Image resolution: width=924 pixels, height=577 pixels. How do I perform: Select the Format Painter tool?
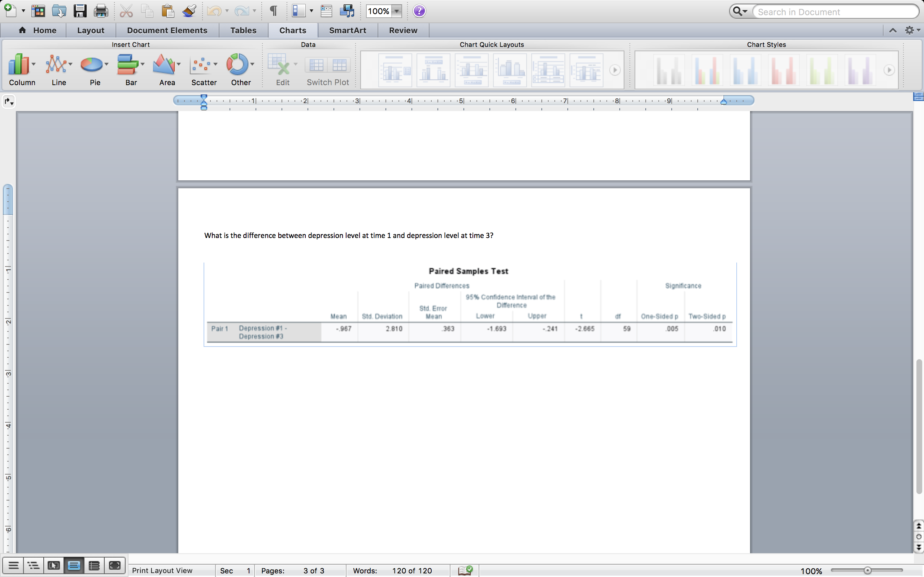pyautogui.click(x=189, y=11)
